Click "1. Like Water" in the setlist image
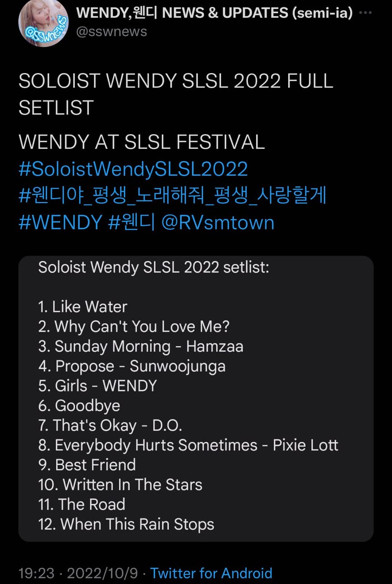 (x=83, y=307)
